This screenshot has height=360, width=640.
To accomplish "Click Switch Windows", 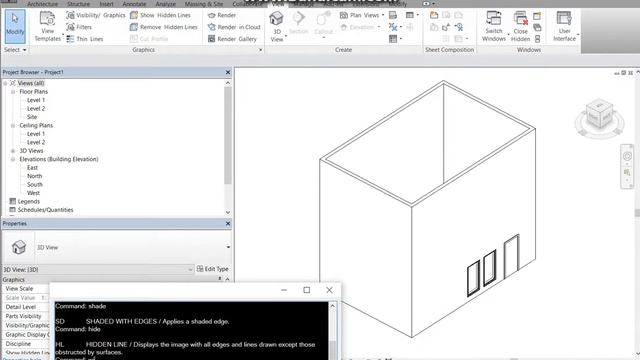I will coord(494,27).
